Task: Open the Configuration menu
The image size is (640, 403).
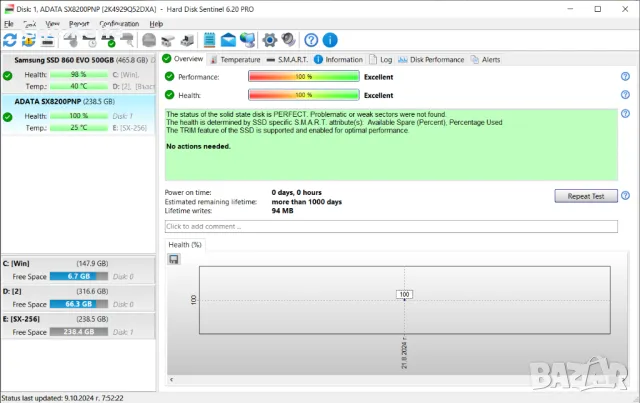Action: [x=119, y=23]
